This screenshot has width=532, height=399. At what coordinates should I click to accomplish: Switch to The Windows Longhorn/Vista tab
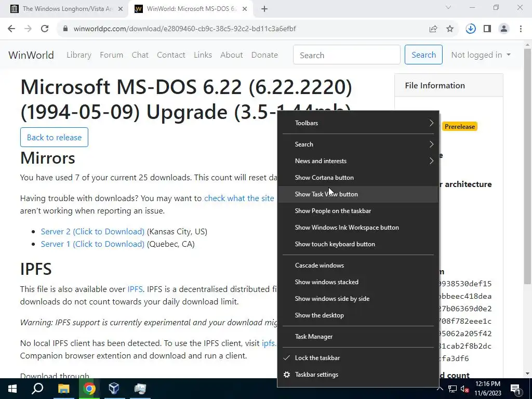(x=67, y=9)
